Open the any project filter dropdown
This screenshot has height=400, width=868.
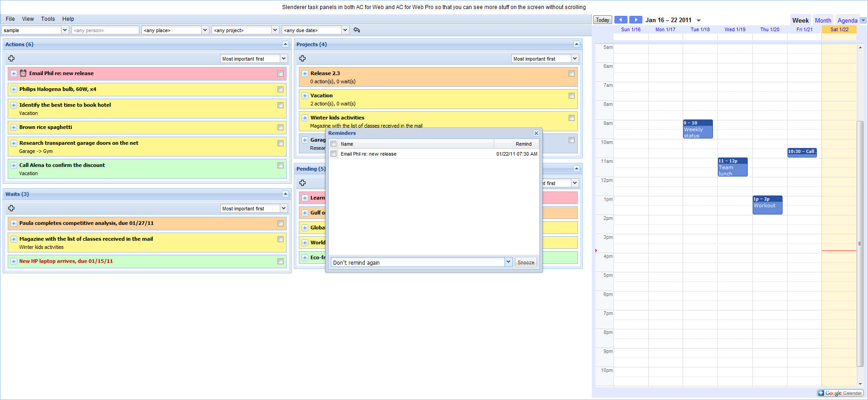(275, 30)
